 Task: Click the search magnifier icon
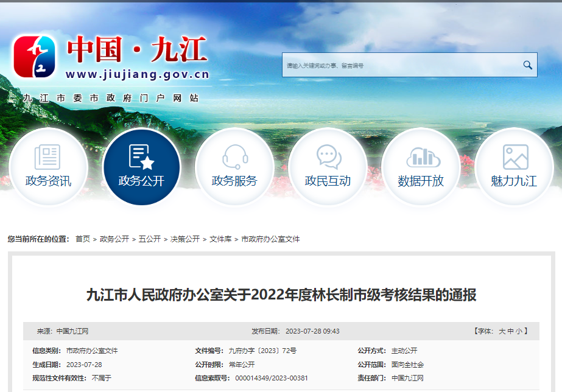527,65
